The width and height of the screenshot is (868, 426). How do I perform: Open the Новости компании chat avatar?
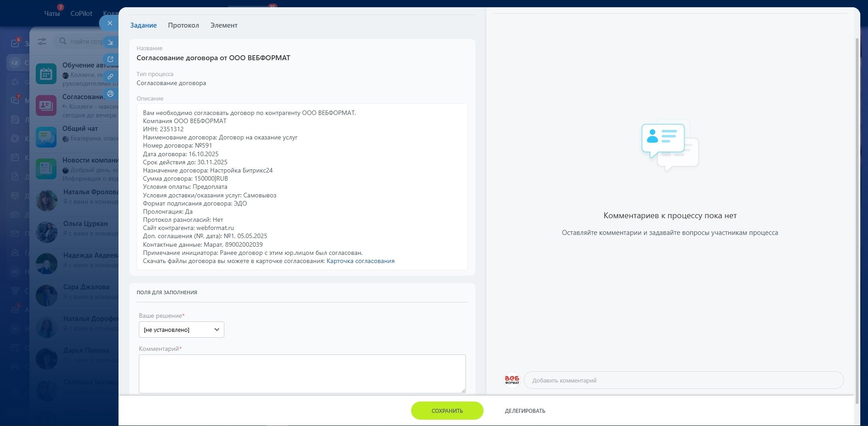click(46, 169)
